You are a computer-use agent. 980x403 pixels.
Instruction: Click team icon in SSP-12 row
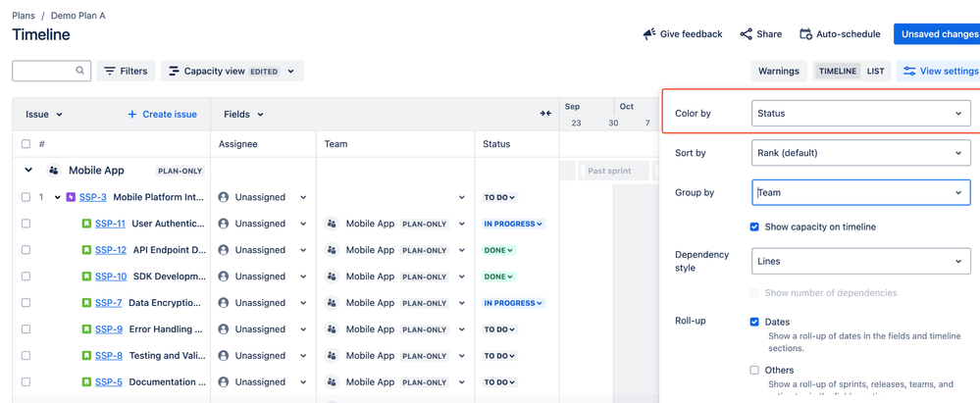[332, 250]
